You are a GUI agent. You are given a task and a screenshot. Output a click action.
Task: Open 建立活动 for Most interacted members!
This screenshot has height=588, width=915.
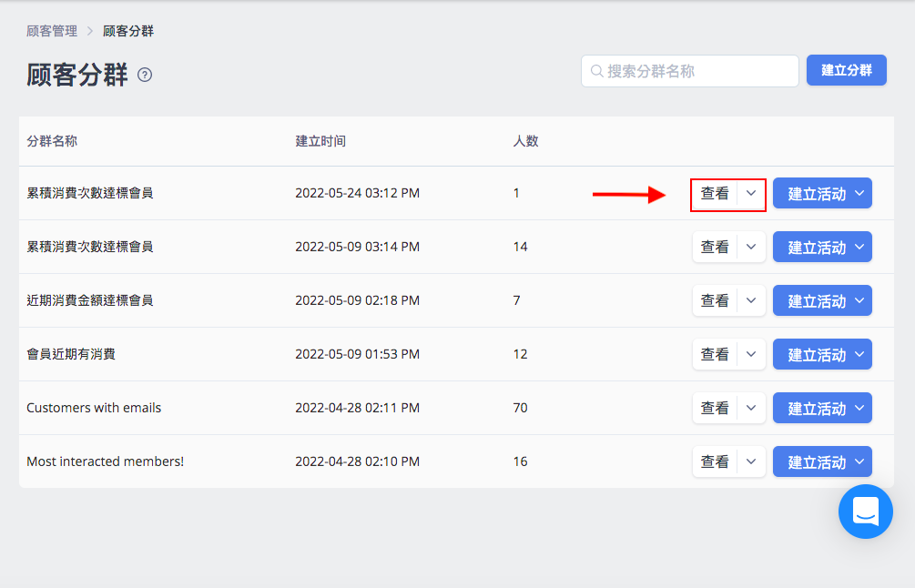click(x=822, y=461)
